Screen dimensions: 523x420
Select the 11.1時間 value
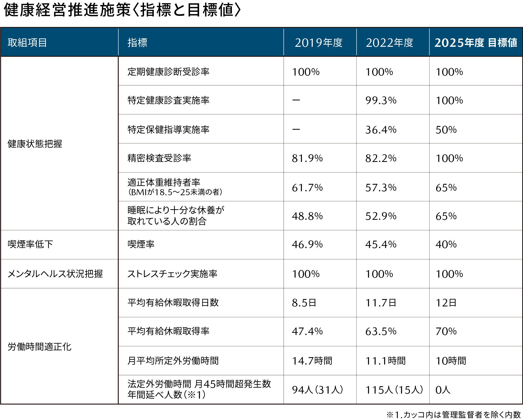(x=386, y=361)
